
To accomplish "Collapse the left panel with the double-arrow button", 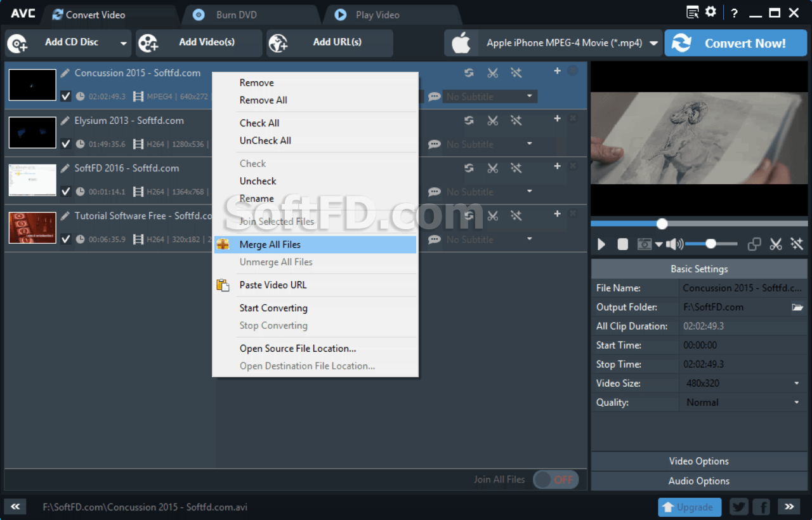I will click(x=15, y=506).
